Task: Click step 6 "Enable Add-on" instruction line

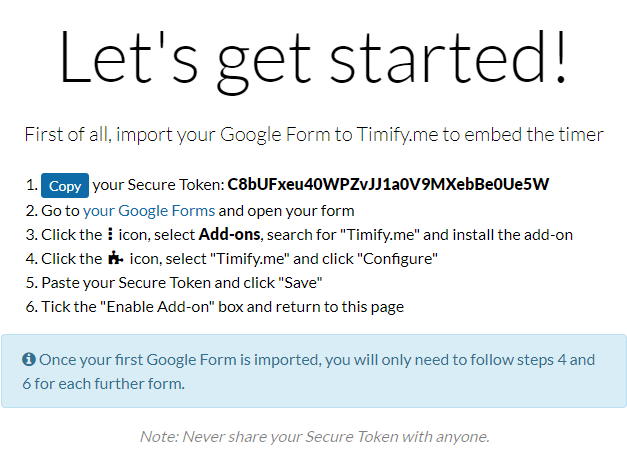Action: (x=215, y=307)
